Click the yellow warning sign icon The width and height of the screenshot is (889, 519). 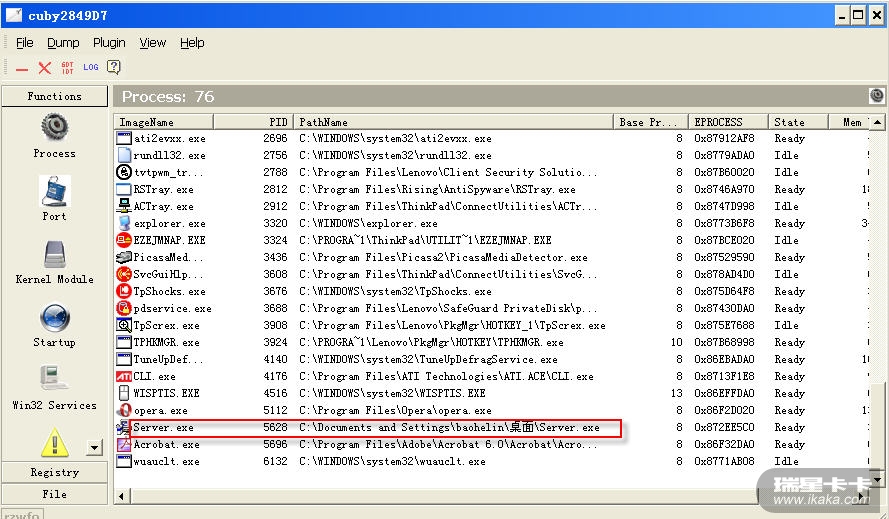pyautogui.click(x=54, y=441)
